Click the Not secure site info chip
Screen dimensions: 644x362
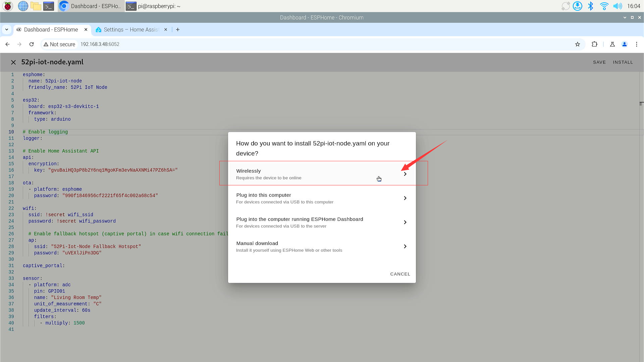pyautogui.click(x=59, y=44)
